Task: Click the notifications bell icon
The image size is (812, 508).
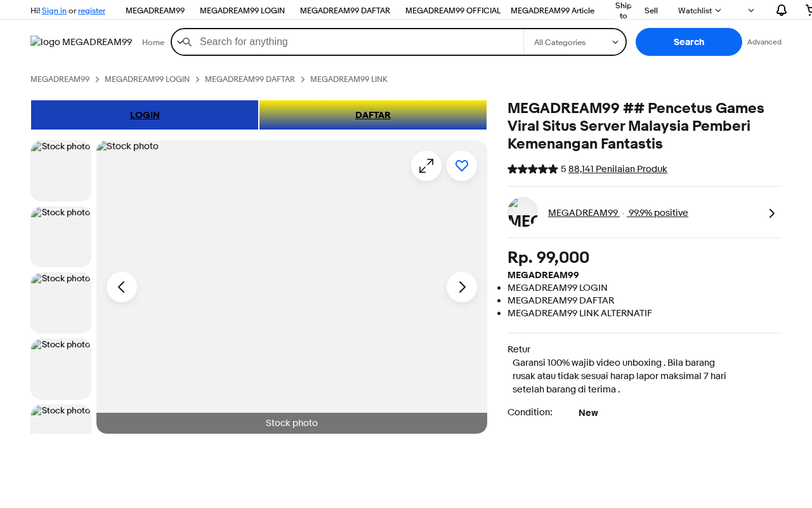Action: click(781, 10)
